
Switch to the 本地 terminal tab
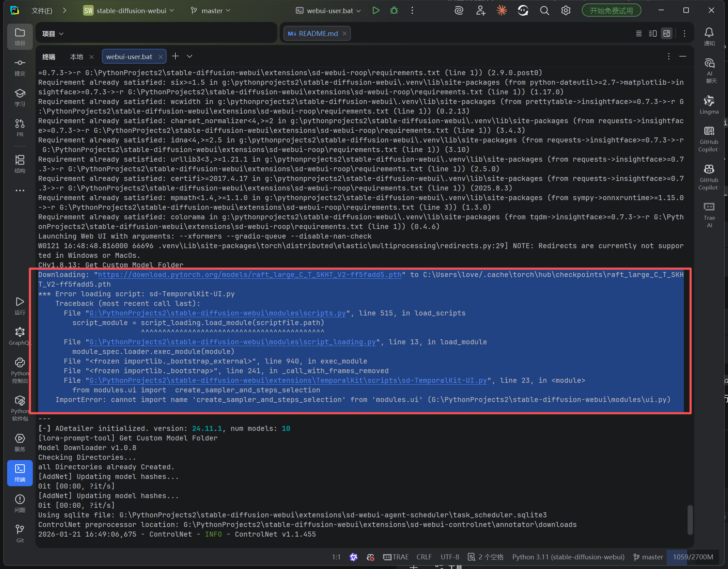pos(77,57)
